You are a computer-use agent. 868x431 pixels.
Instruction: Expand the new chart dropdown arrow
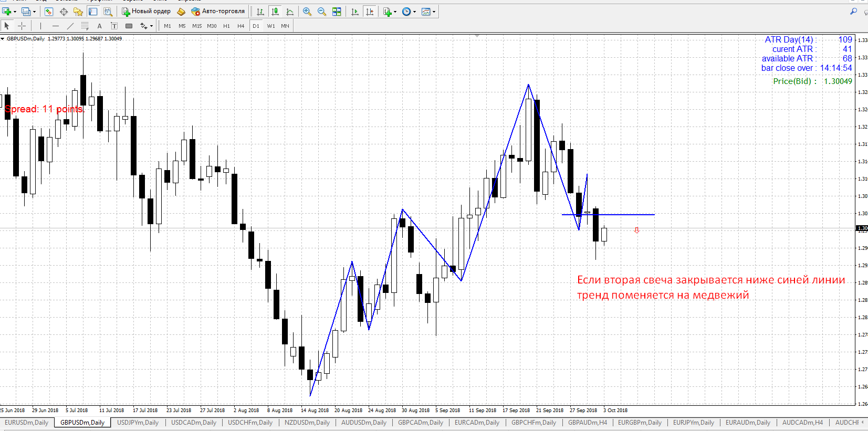(x=15, y=12)
